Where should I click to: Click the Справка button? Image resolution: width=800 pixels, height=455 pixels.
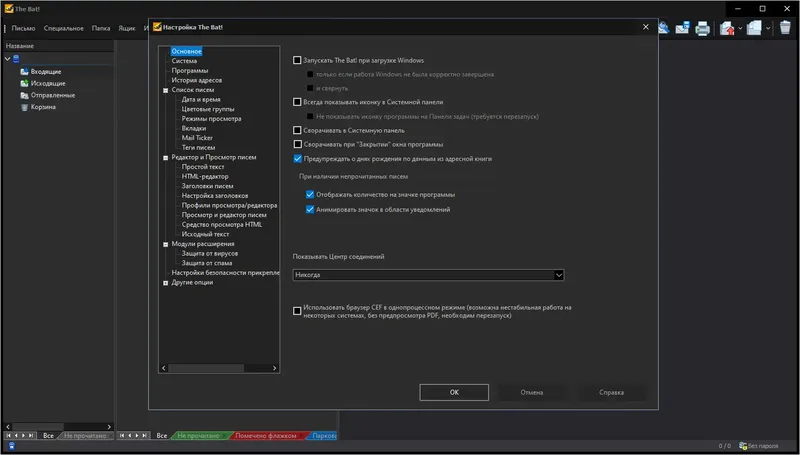pyautogui.click(x=611, y=392)
